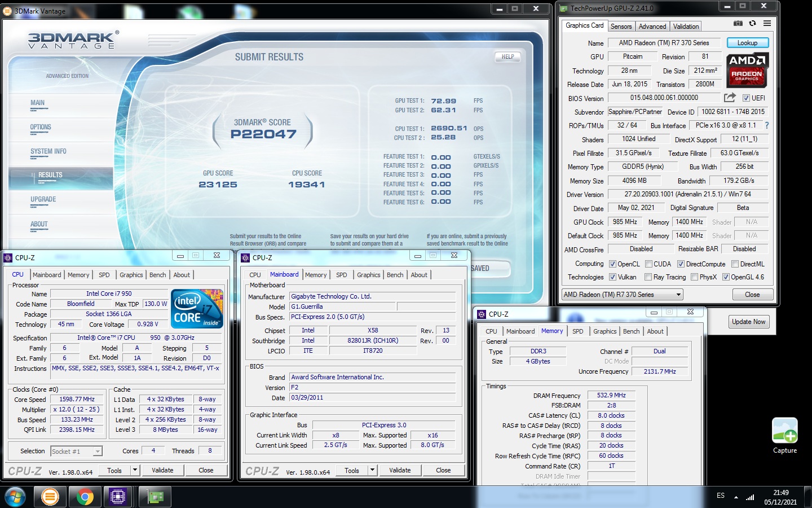Screen dimensions: 812x508
Task: Open Google Chrome from the taskbar
Action: (x=85, y=497)
